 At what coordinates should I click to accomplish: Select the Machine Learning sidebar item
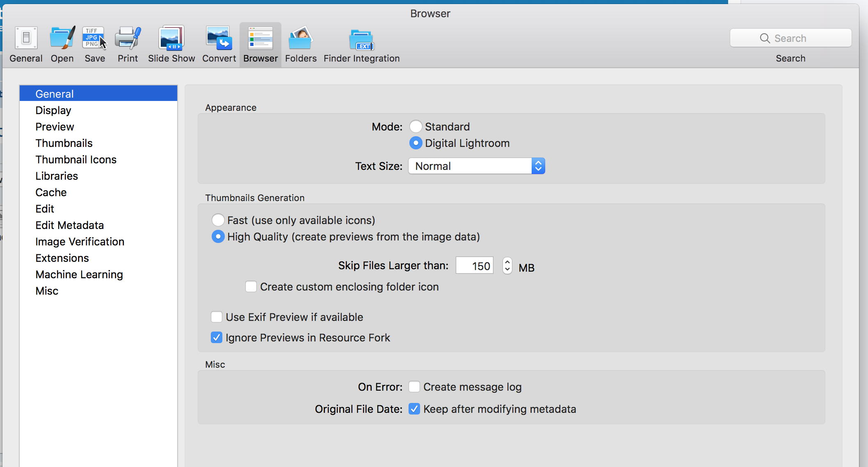pos(79,275)
